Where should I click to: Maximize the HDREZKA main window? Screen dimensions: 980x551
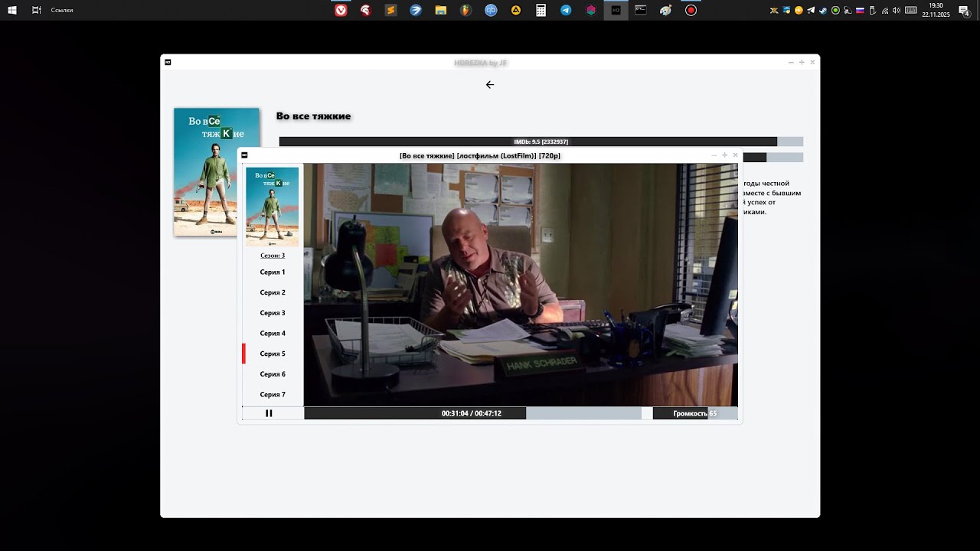pyautogui.click(x=802, y=62)
